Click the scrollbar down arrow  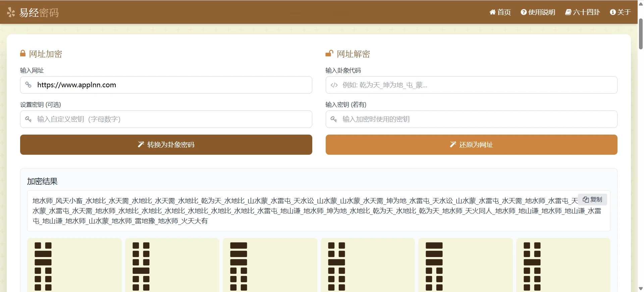[x=641, y=289]
